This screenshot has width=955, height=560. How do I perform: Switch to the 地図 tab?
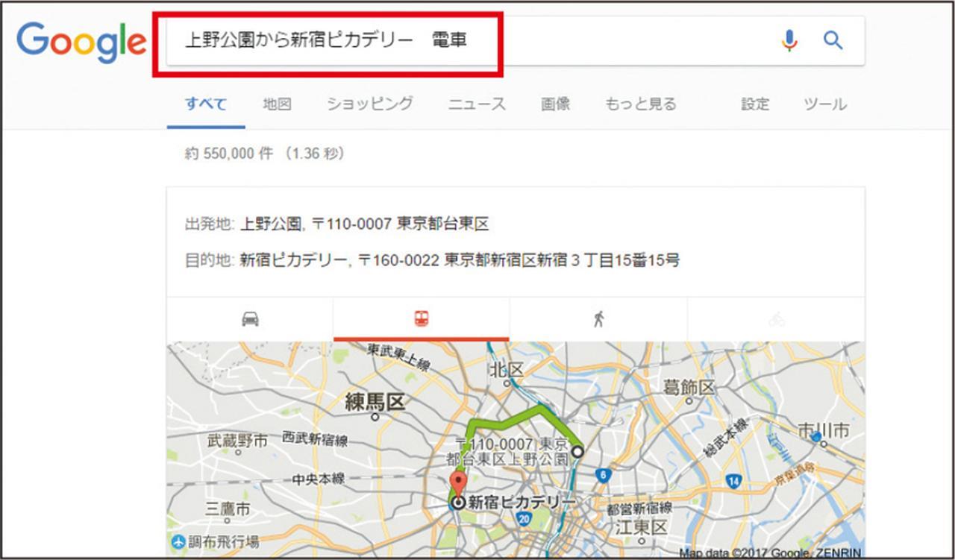(x=277, y=104)
